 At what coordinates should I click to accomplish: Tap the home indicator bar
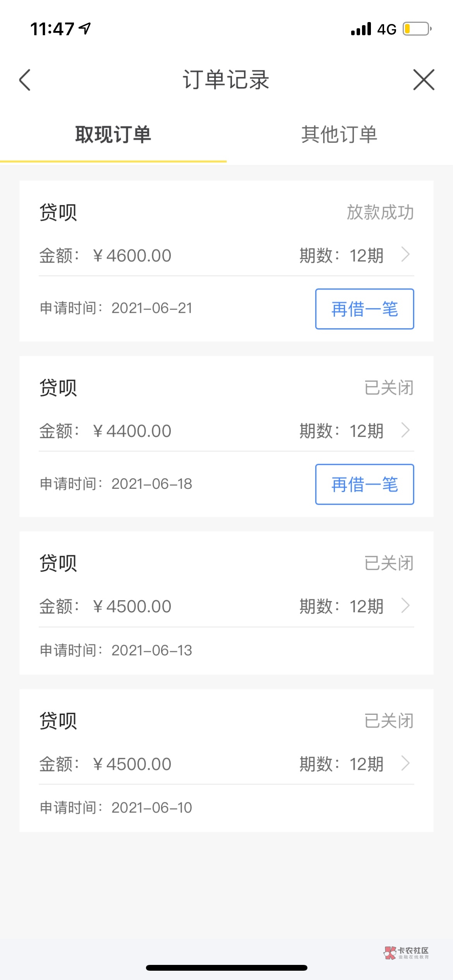(226, 968)
